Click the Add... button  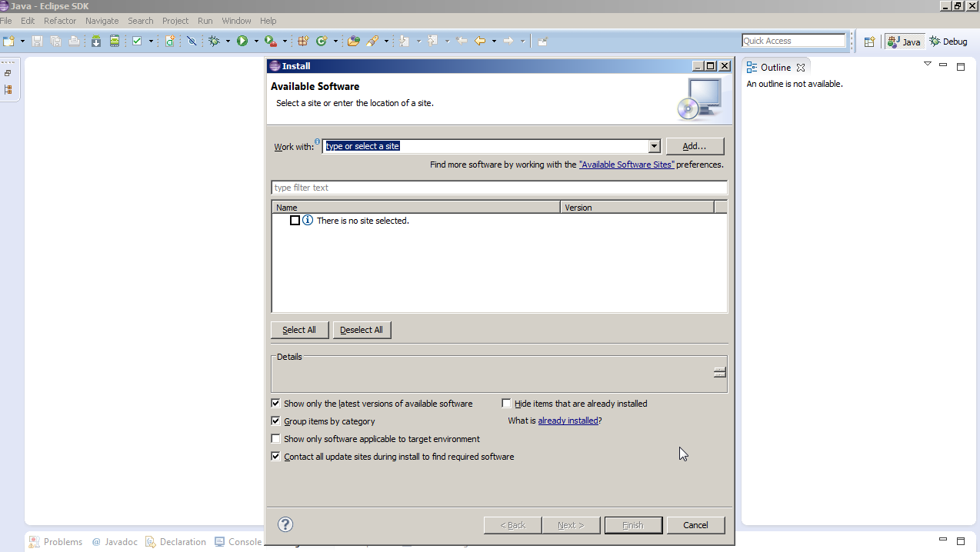tap(695, 146)
